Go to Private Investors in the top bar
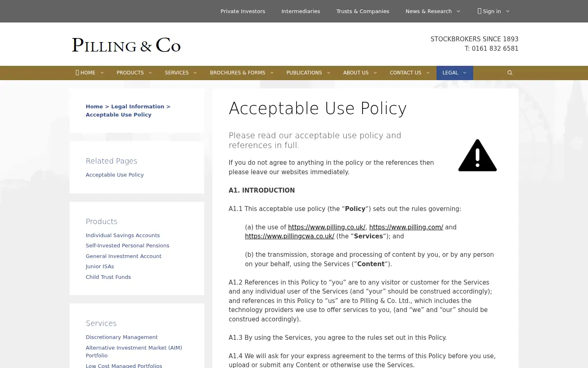588x368 pixels. click(x=243, y=11)
